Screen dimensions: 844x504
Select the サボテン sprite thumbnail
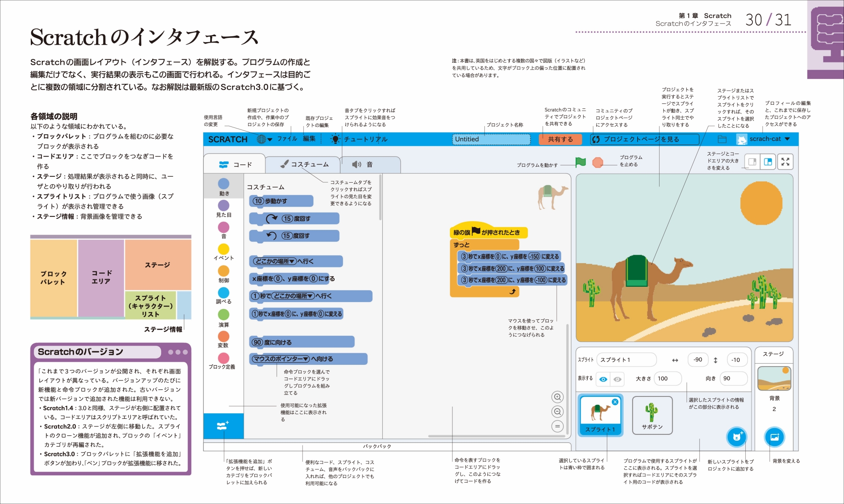point(652,415)
